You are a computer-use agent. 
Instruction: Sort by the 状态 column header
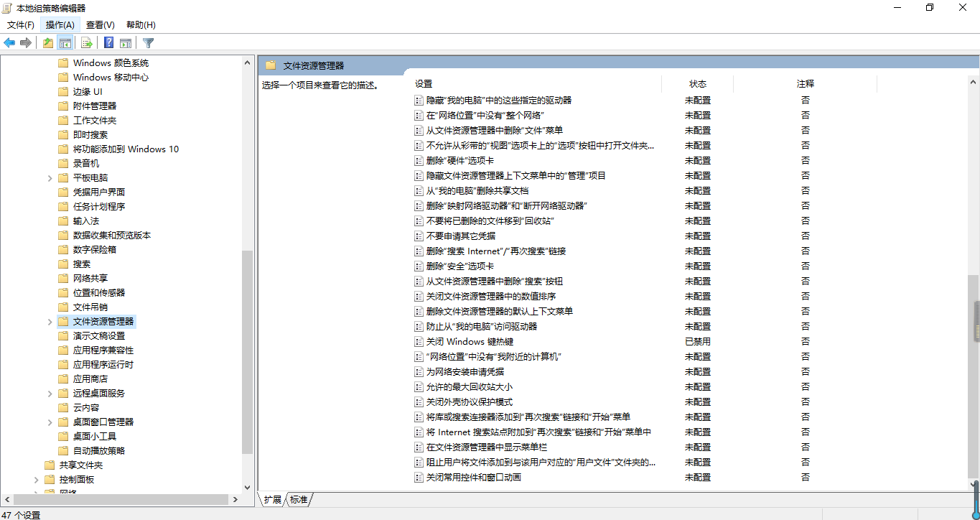coord(698,84)
